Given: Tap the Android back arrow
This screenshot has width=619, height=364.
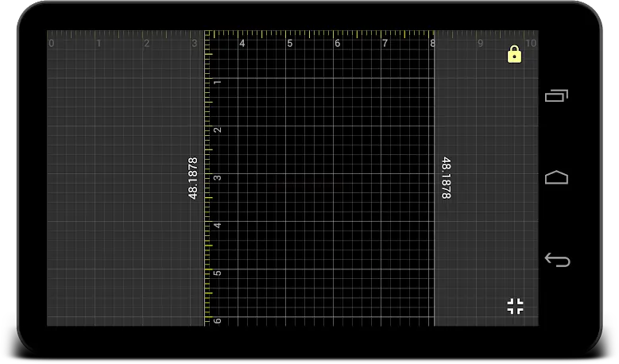Looking at the screenshot, I should pyautogui.click(x=557, y=260).
